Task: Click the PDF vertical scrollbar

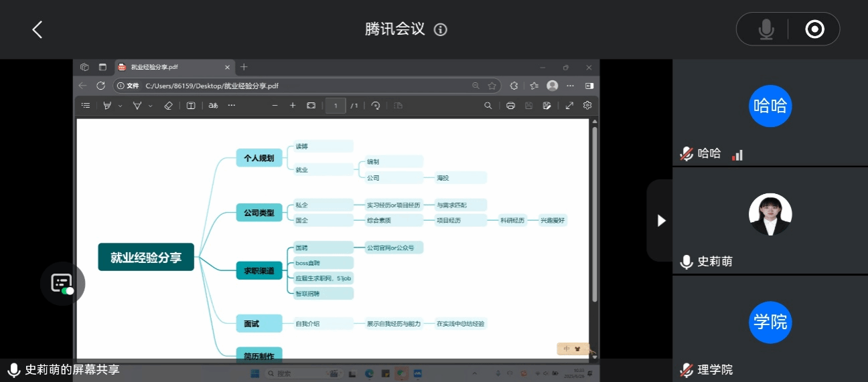Action: [594, 214]
